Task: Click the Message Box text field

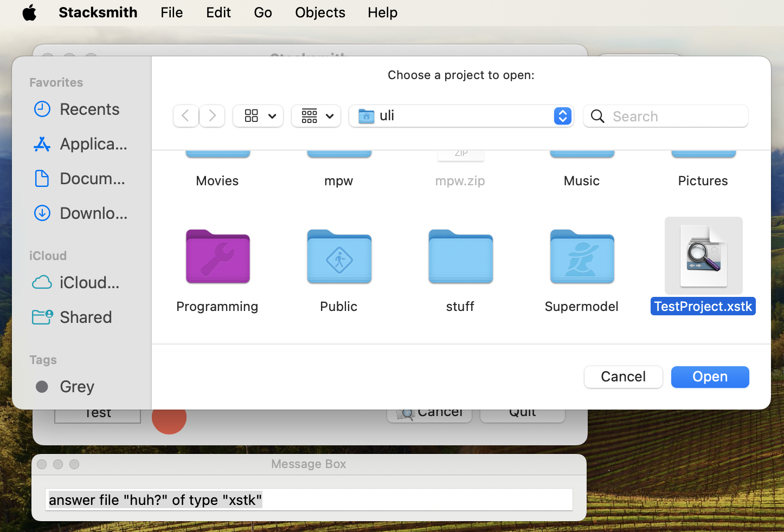Action: click(309, 499)
